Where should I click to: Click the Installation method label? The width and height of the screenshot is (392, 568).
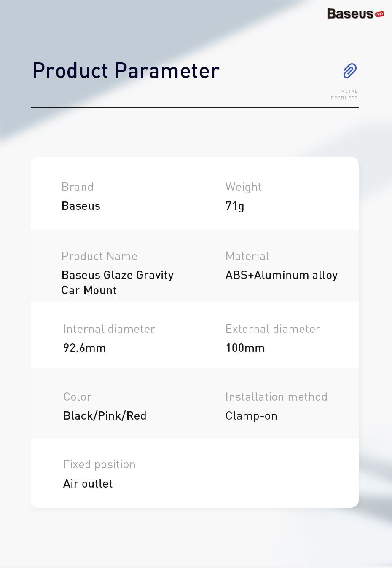click(x=277, y=397)
